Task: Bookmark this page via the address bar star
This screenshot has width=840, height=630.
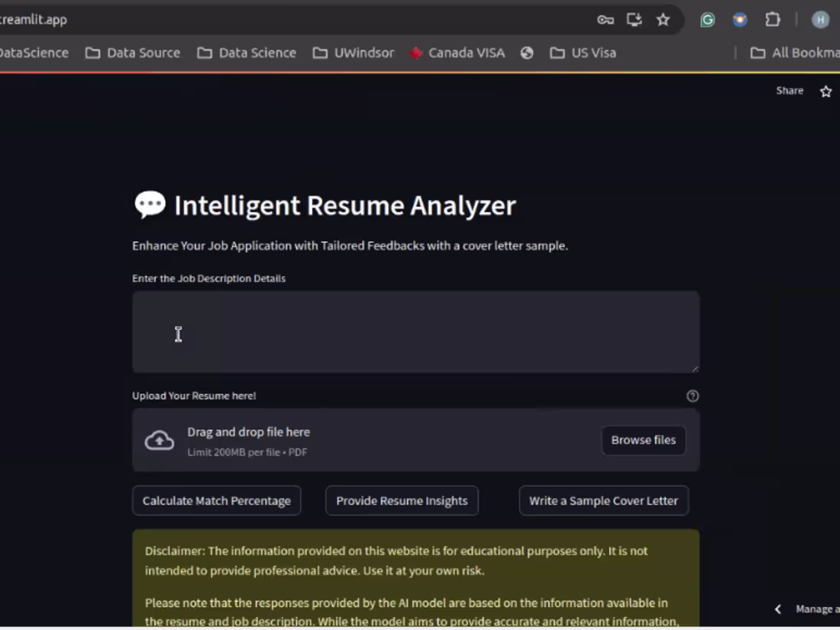Action: [x=663, y=20]
